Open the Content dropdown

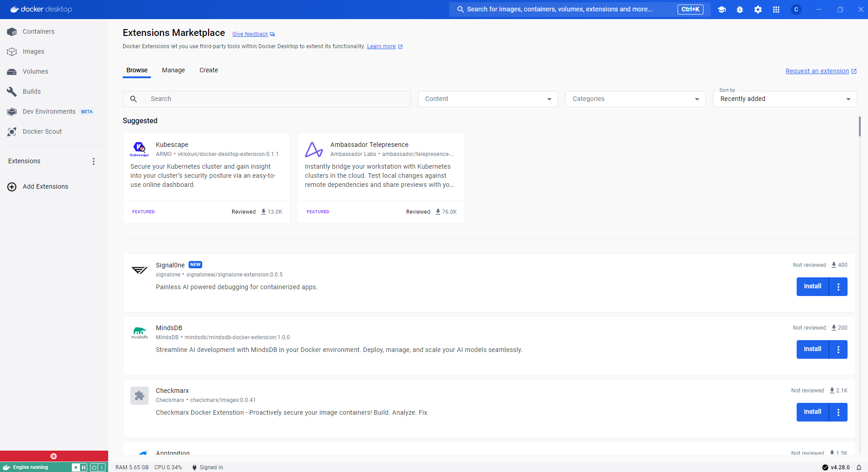[x=488, y=99]
